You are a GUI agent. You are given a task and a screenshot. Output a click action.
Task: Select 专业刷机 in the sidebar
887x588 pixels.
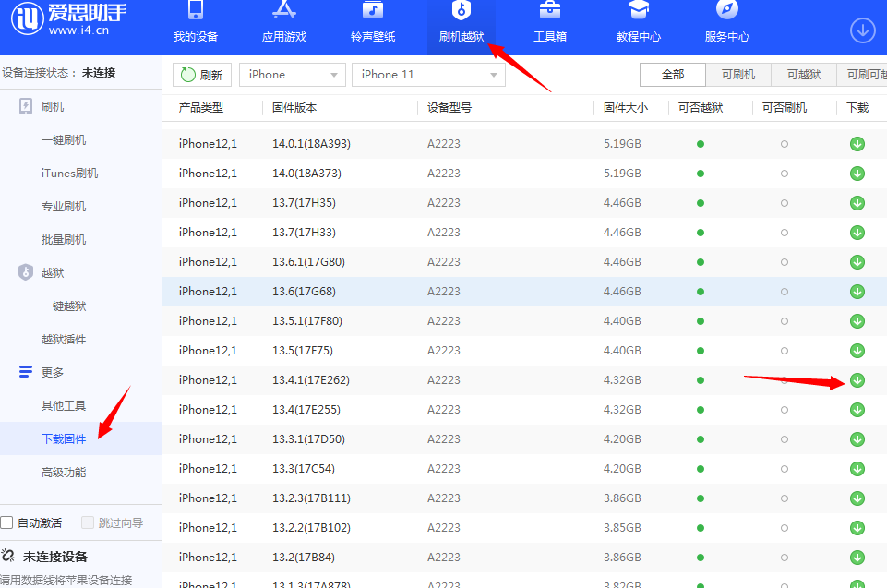tap(64, 207)
